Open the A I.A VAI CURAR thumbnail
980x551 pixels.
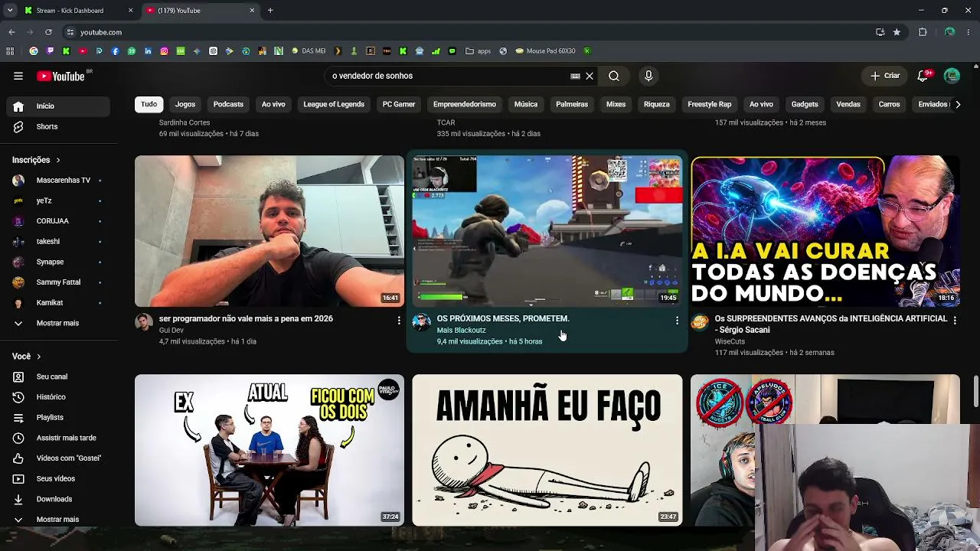pyautogui.click(x=825, y=231)
